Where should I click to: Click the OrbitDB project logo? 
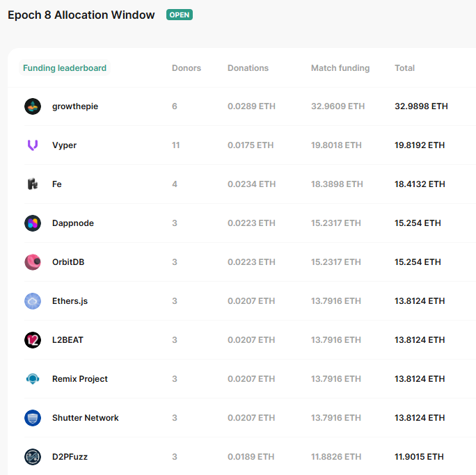33,262
